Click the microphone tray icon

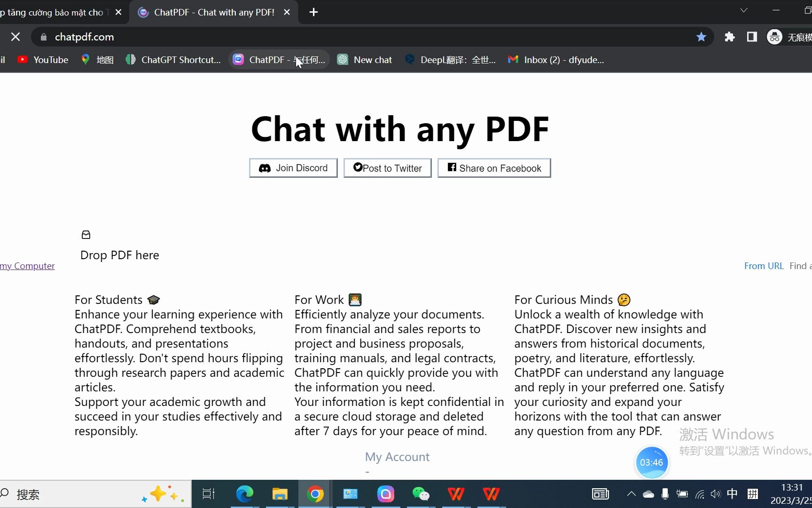(665, 494)
